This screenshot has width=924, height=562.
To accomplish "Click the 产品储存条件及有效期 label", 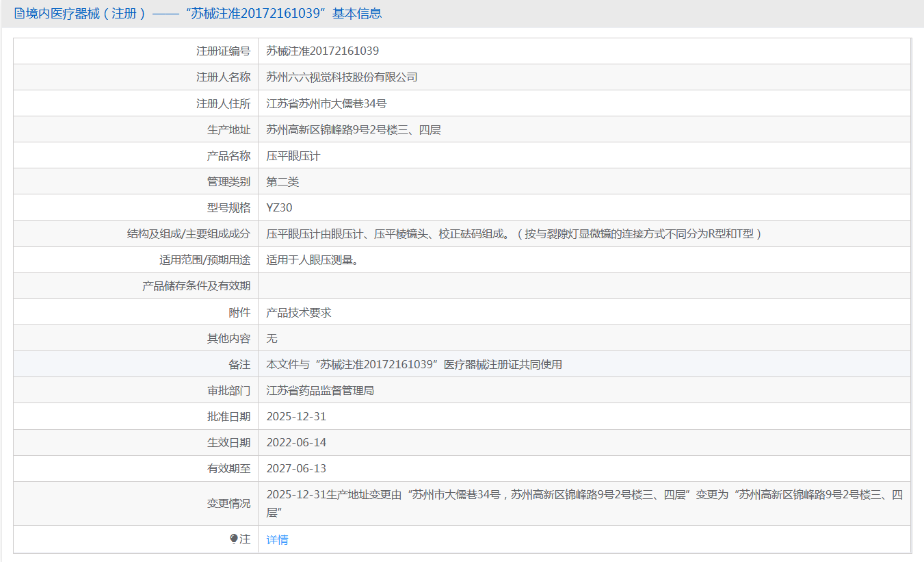I will pyautogui.click(x=196, y=286).
